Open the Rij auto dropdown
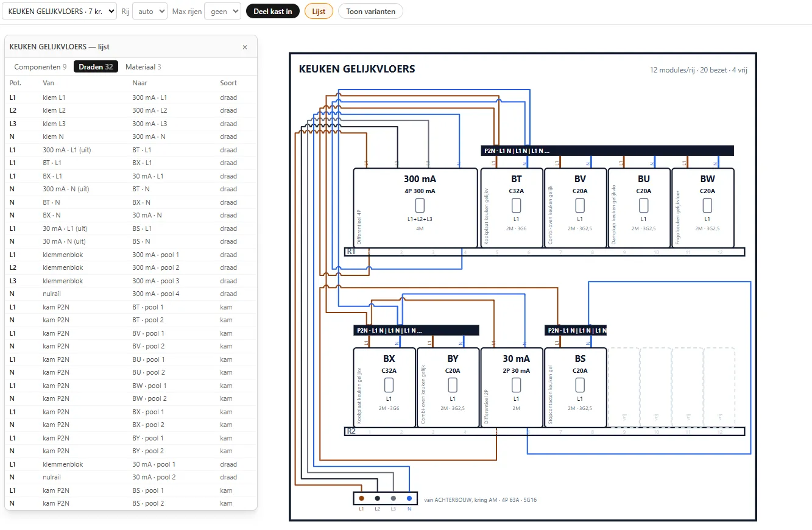This screenshot has width=812, height=530. (x=150, y=11)
